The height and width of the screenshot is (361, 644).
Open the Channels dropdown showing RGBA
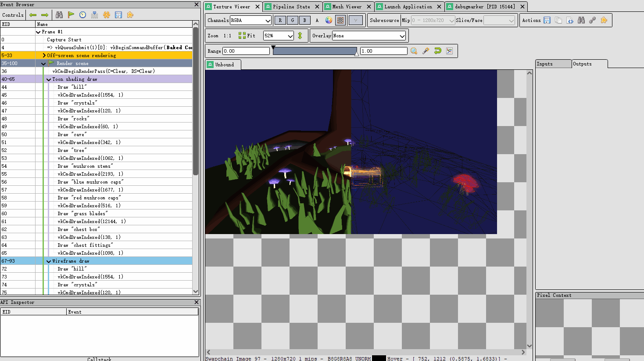pos(250,20)
